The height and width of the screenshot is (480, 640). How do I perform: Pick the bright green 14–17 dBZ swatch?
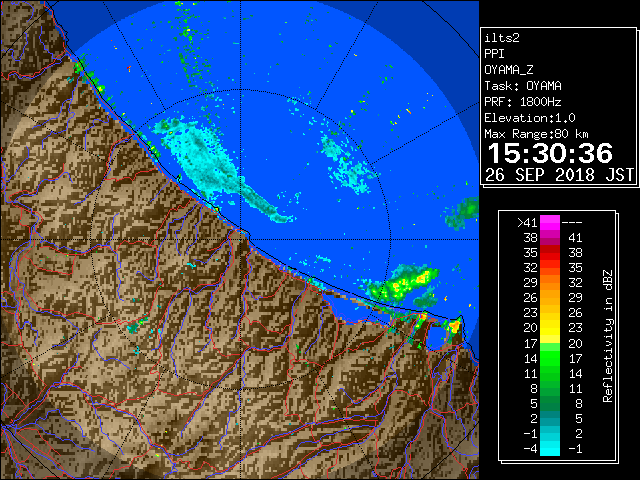pos(550,358)
